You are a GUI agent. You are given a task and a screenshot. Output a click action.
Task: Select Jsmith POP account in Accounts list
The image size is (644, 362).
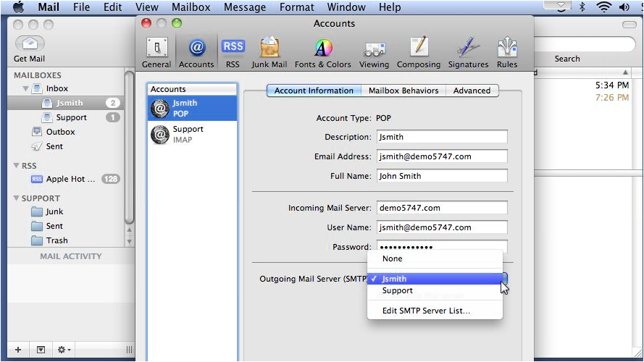click(192, 109)
